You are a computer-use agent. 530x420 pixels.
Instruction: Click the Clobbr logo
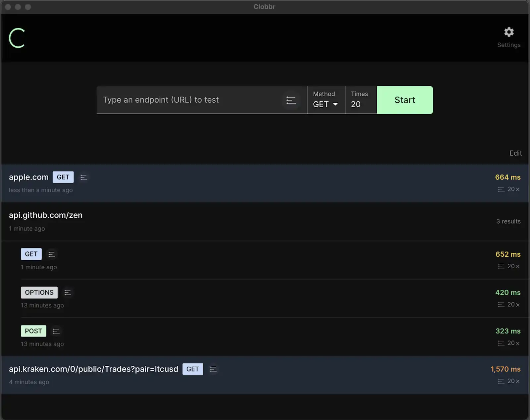point(17,37)
